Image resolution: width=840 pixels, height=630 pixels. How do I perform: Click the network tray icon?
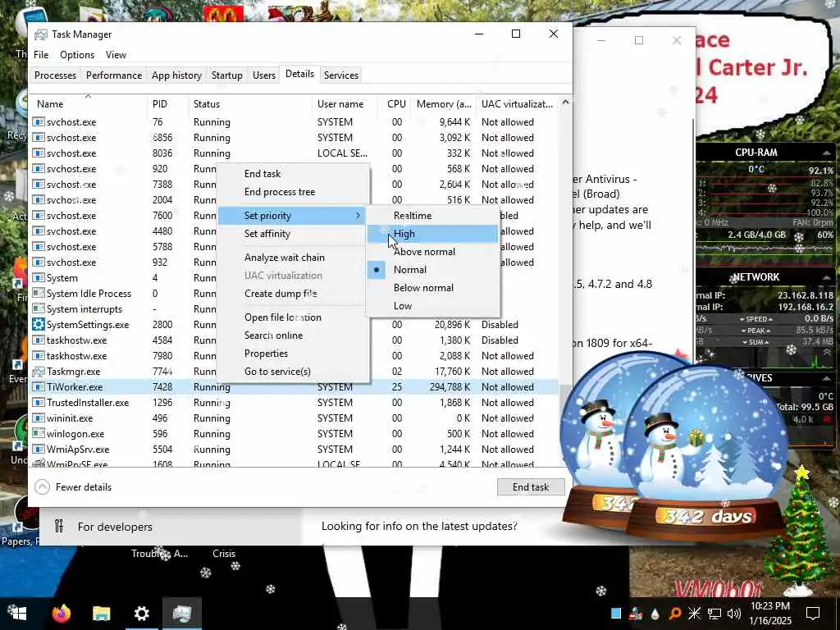point(714,614)
